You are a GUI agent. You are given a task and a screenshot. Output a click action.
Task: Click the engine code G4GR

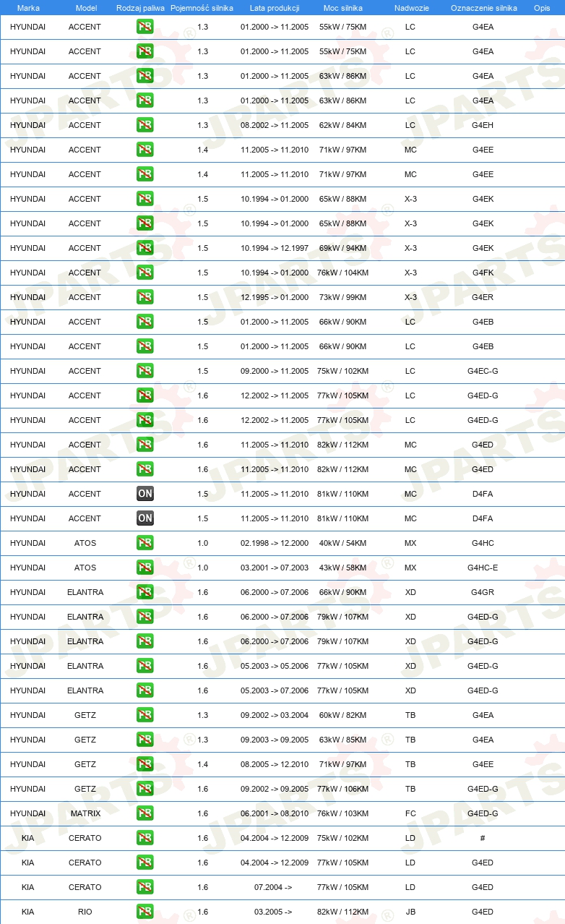point(483,592)
